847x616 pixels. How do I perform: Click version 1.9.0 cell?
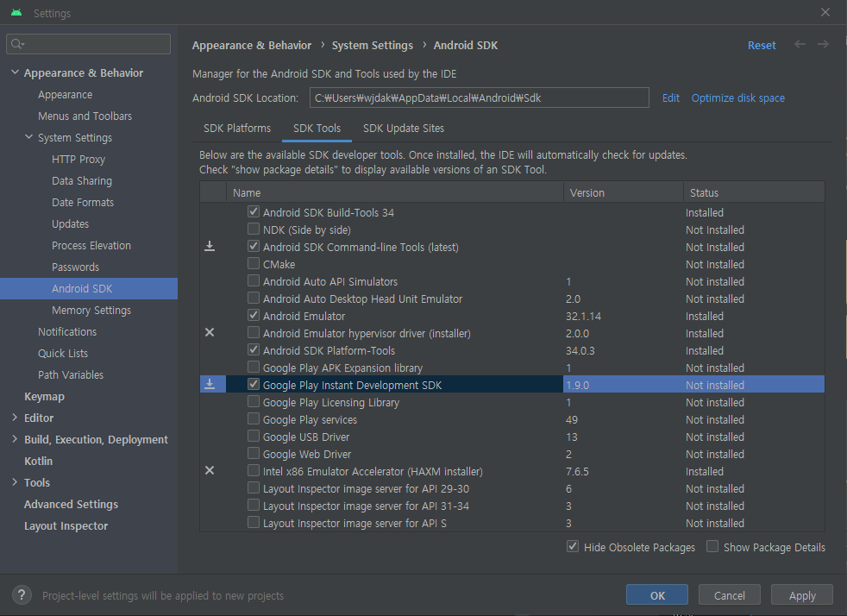624,385
